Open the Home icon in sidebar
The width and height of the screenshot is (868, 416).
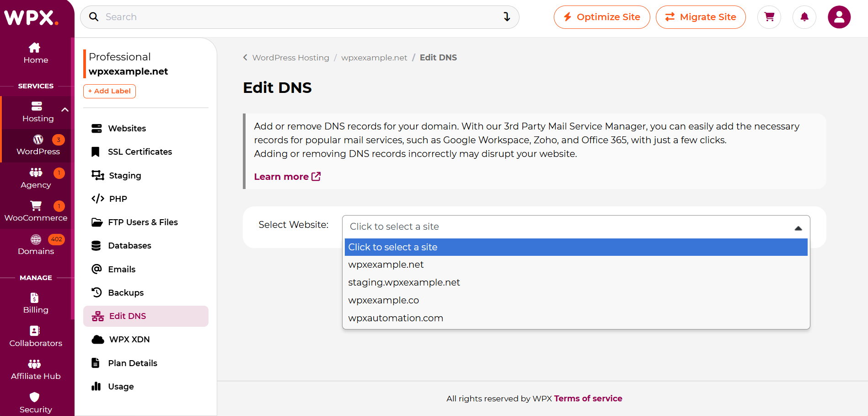tap(34, 48)
